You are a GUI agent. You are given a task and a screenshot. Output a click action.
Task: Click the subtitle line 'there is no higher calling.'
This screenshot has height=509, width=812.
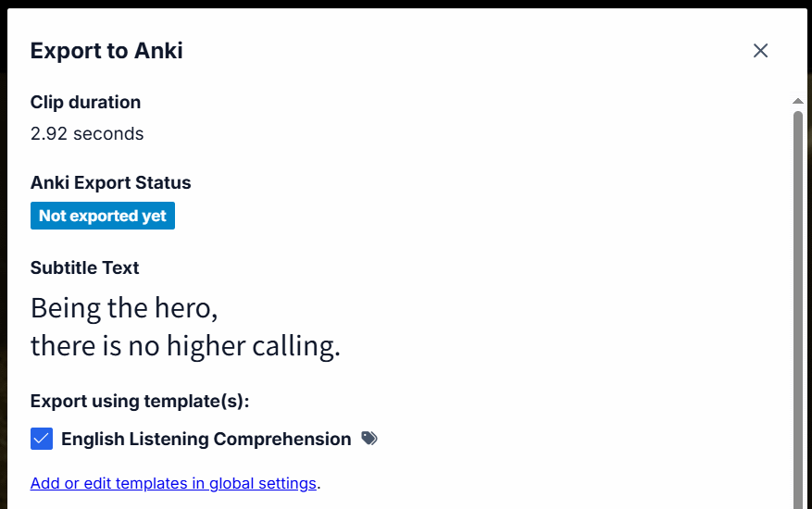[185, 346]
